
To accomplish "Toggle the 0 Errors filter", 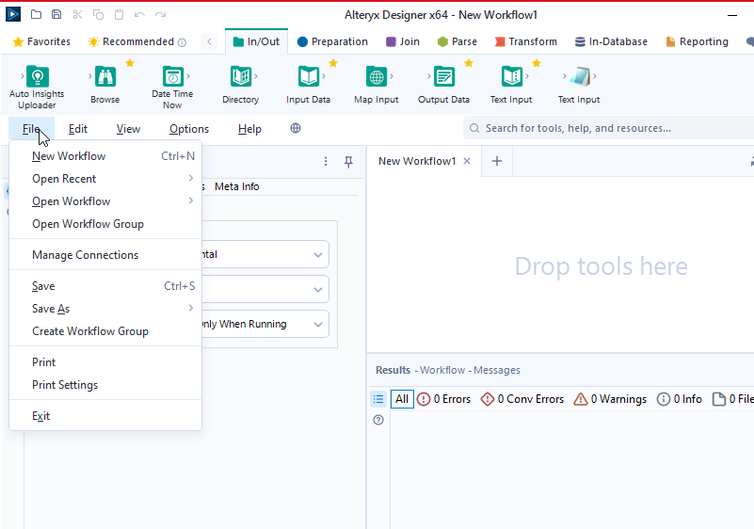I will (444, 399).
